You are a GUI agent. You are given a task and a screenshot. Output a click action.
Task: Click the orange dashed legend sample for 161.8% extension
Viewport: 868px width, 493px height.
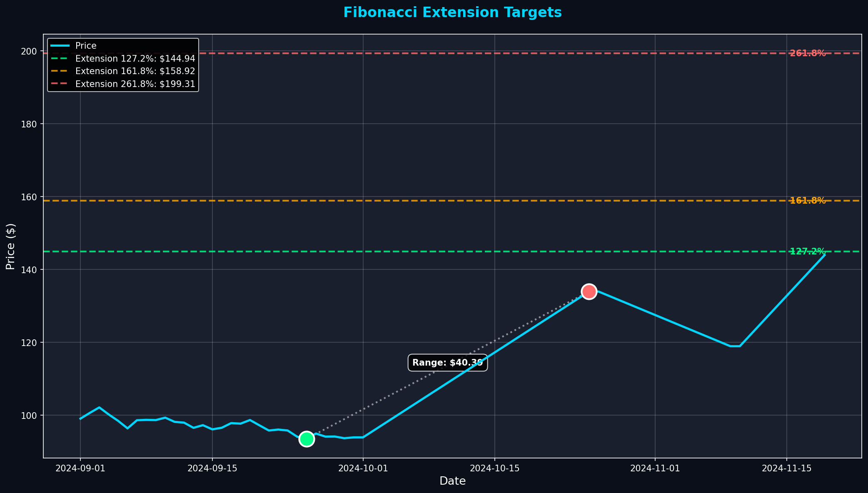[60, 71]
